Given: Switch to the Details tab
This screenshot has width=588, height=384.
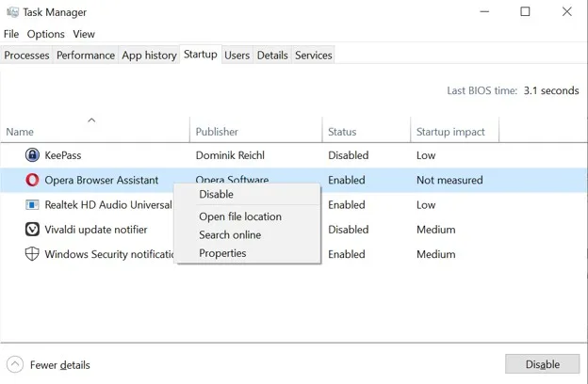Looking at the screenshot, I should point(272,56).
